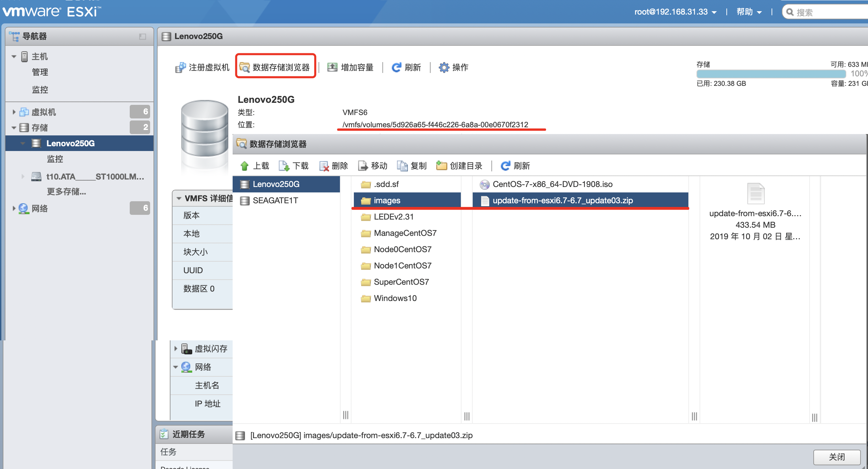Open the datastore browser (数据存储浏览器) toolbar button
This screenshot has width=868, height=469.
275,67
